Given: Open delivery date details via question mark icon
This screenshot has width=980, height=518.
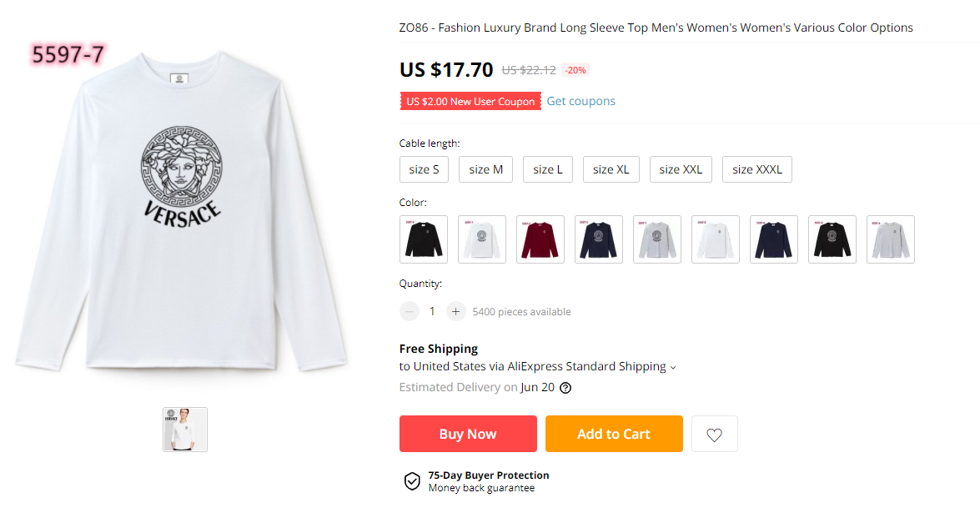Looking at the screenshot, I should click(565, 387).
